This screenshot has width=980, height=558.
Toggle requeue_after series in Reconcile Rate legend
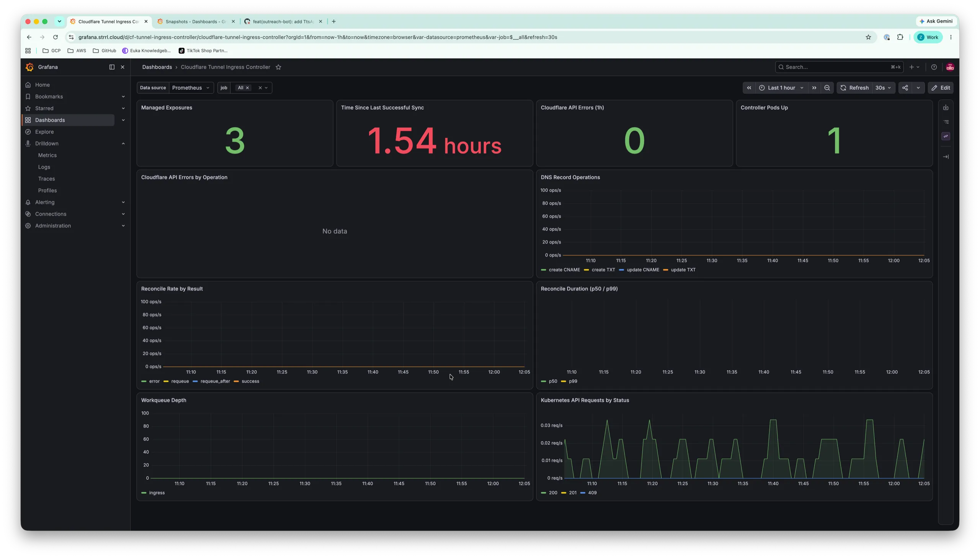coord(215,381)
